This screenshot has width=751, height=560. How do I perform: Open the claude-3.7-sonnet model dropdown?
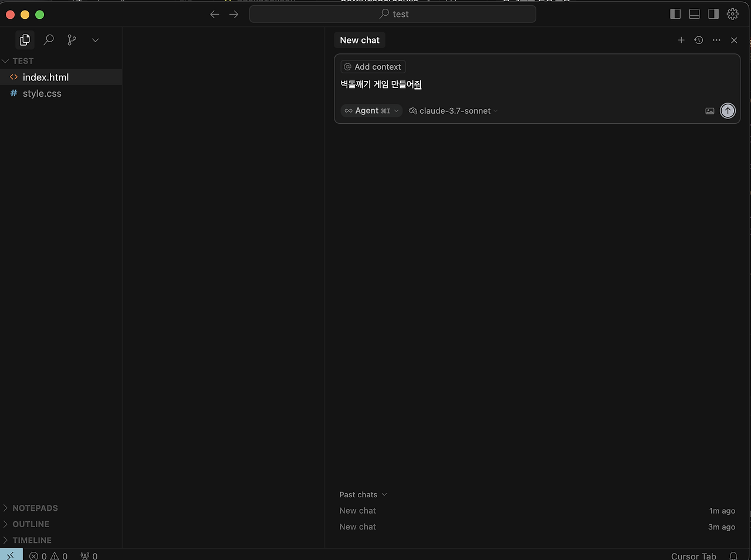coord(453,111)
